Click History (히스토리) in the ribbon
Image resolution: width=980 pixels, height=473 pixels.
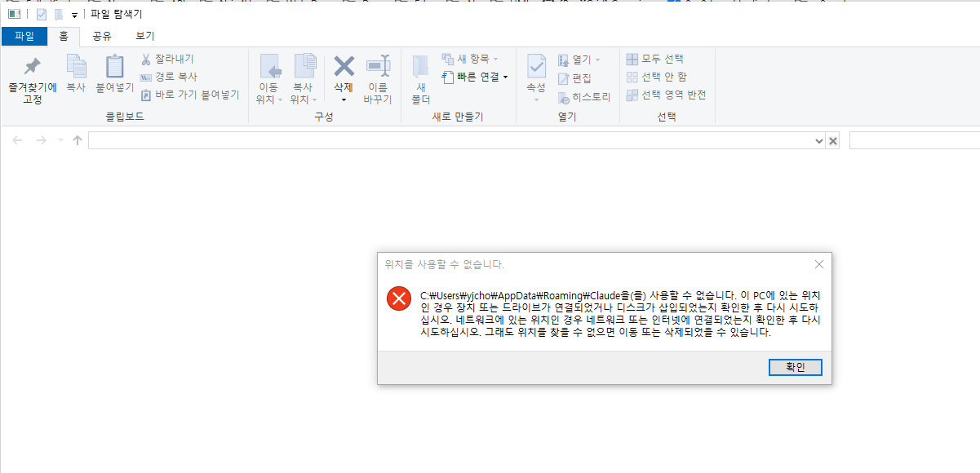pyautogui.click(x=584, y=97)
